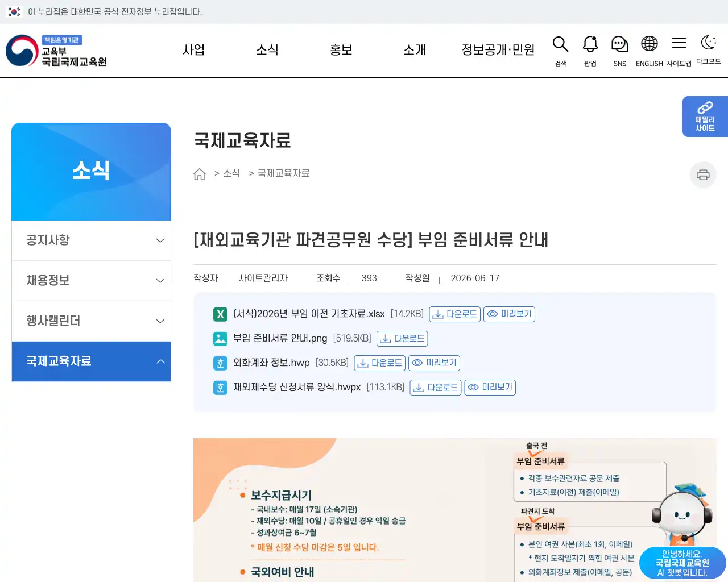Preview (미리보기) 재외제수당 신청서류 양식.hwpx
This screenshot has height=582, width=728.
[490, 388]
